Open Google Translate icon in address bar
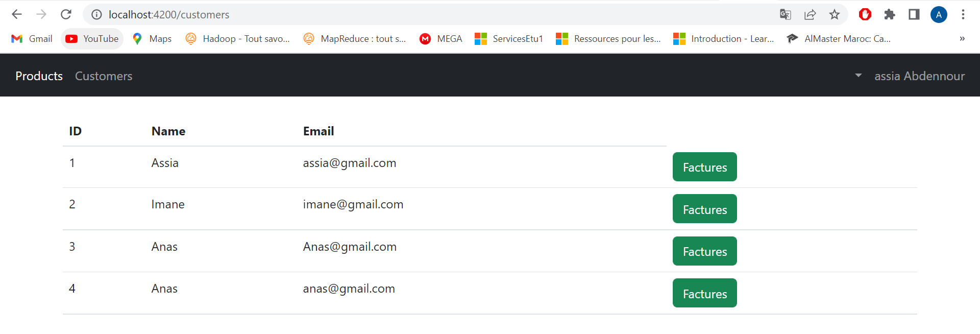Viewport: 980px width, 334px height. (x=786, y=14)
